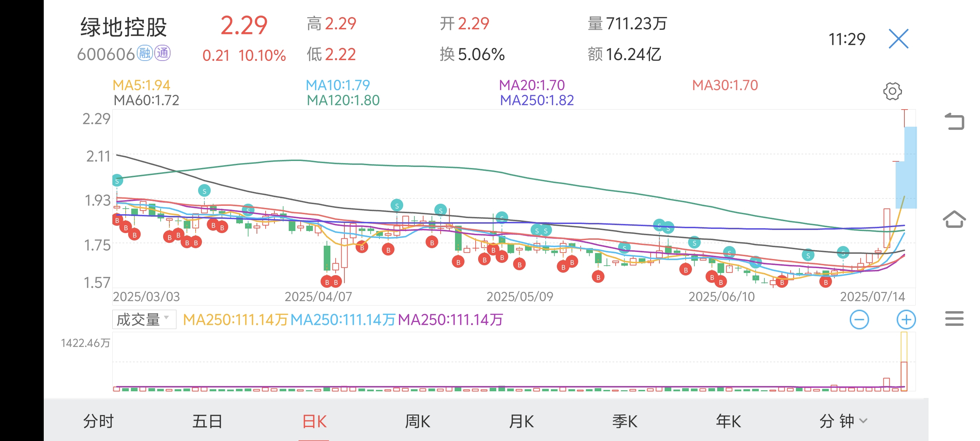Tap the MA120:1.80 indicator label

tap(343, 100)
